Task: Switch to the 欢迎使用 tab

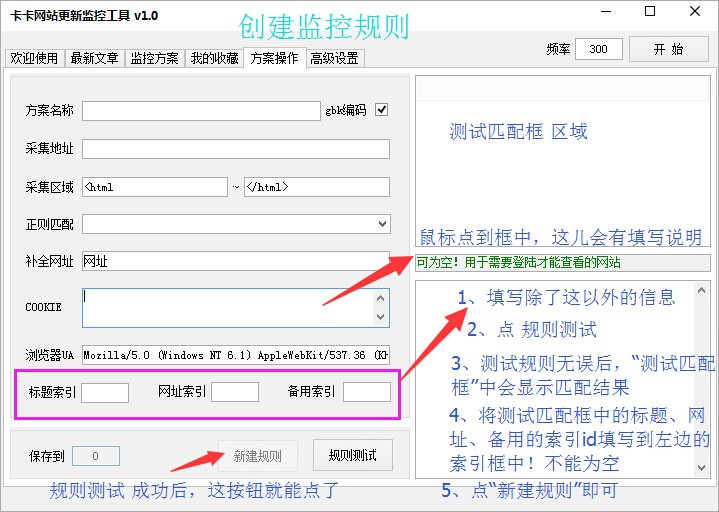Action: point(34,58)
